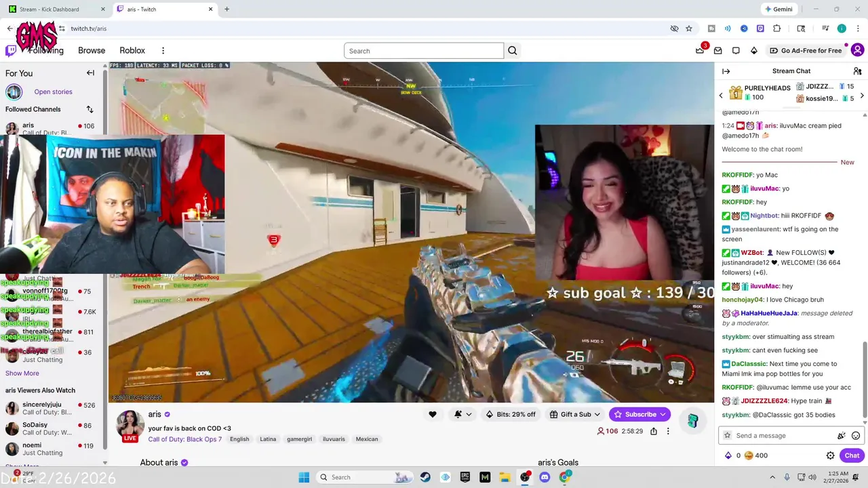
Task: Focus the Twitch Search field
Action: tap(424, 51)
